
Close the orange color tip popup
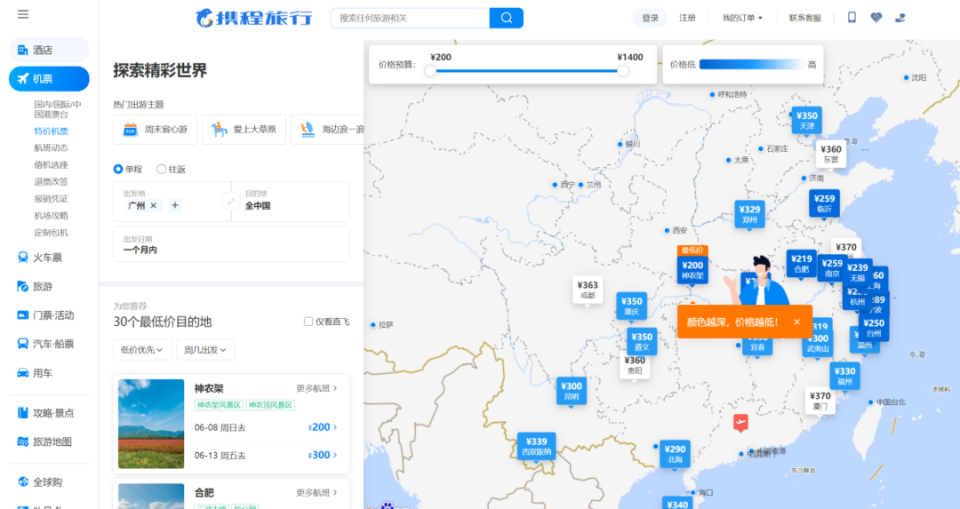[x=797, y=322]
